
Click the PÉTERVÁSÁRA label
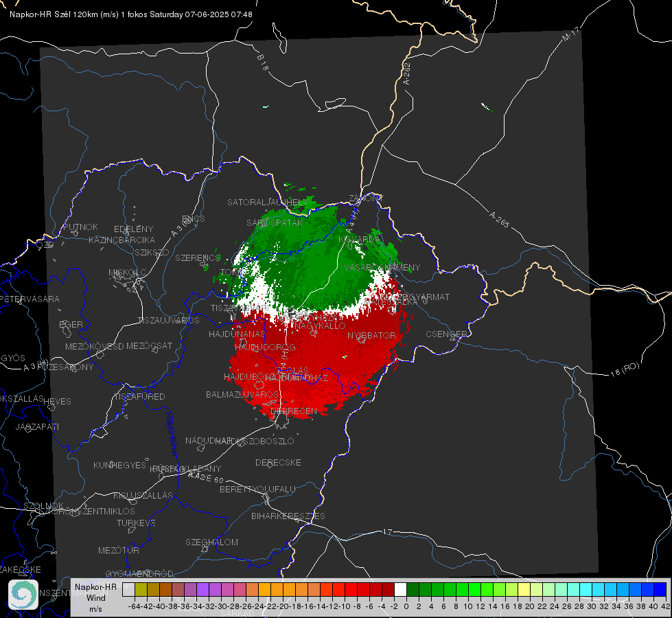[30, 299]
